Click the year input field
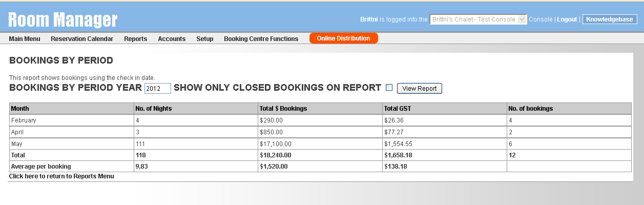 coord(157,89)
